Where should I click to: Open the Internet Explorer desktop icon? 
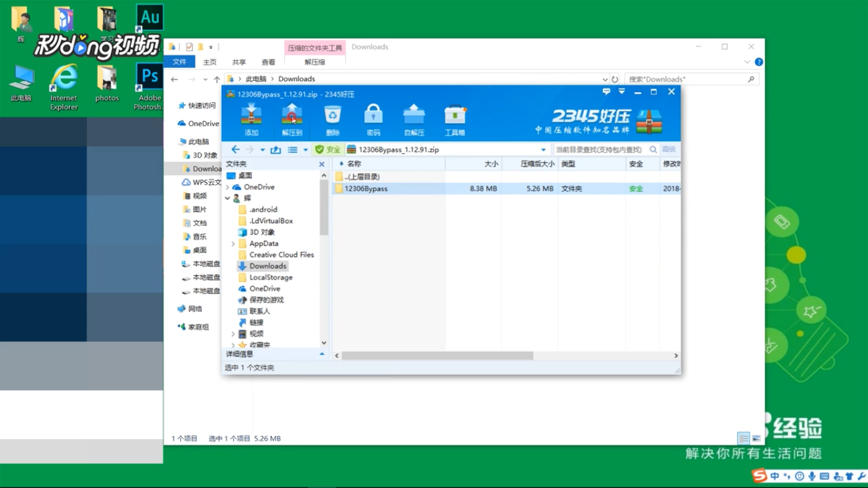(64, 88)
